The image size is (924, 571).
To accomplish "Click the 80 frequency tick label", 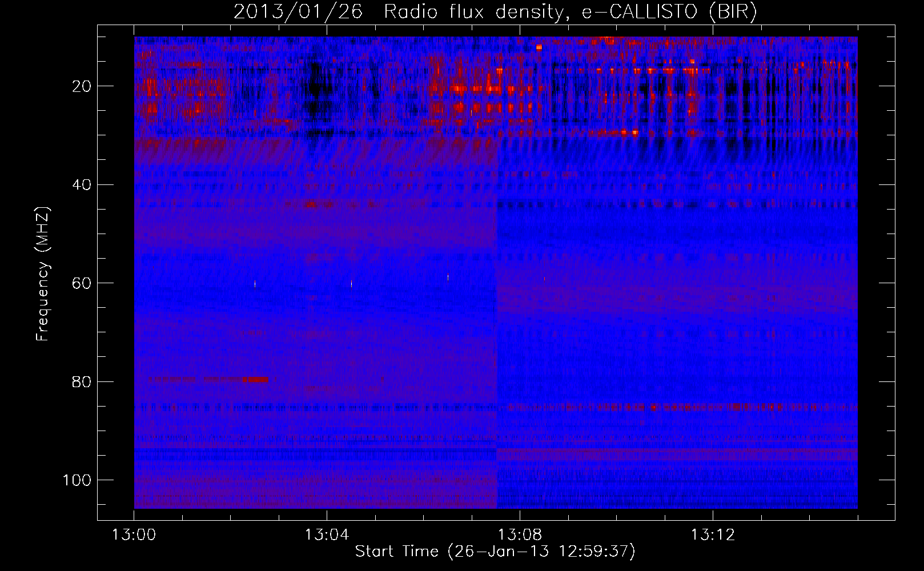I will pos(82,381).
